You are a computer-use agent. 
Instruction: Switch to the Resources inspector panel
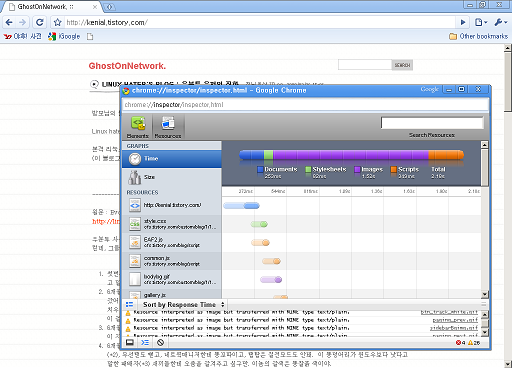tap(168, 127)
